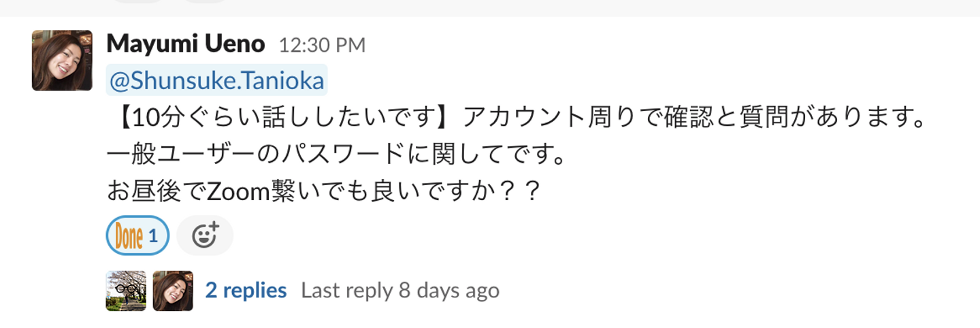This screenshot has width=980, height=328.
Task: Expand thread via Last reply 8 days ago
Action: pos(400,291)
